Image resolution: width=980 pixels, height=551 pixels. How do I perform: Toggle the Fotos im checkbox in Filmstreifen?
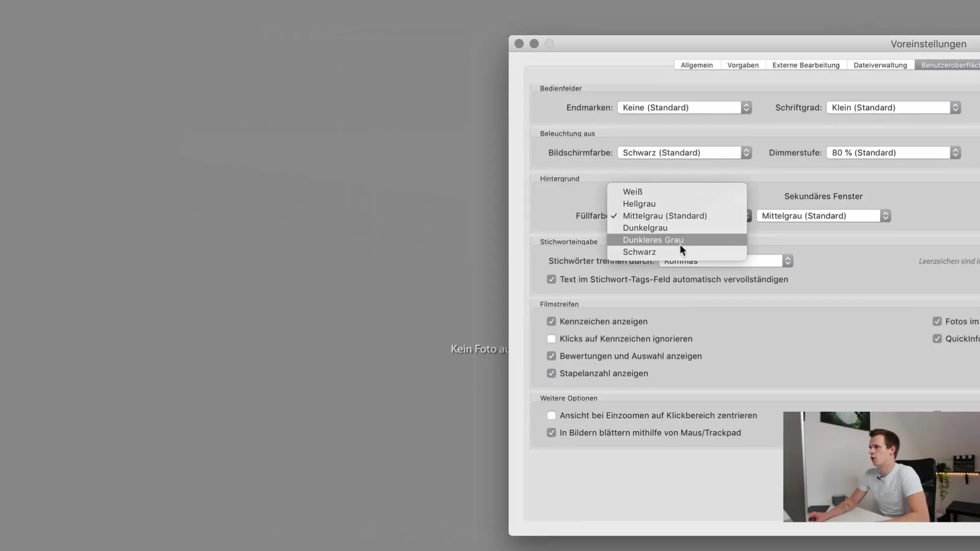click(x=937, y=321)
